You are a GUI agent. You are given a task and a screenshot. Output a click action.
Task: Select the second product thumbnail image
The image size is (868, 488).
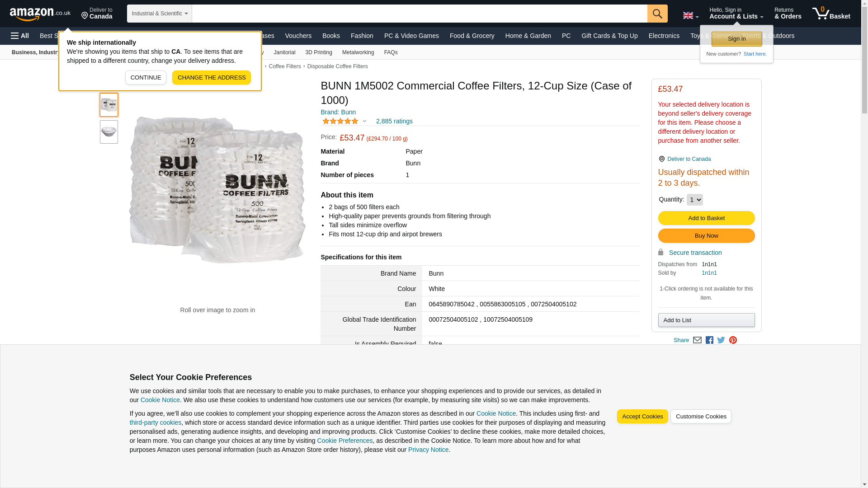coord(109,132)
